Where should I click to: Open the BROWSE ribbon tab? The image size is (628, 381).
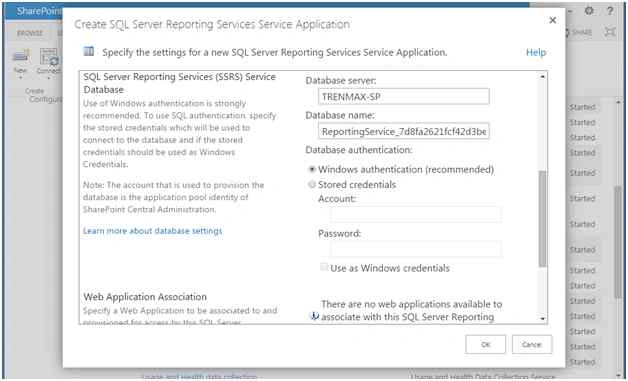[30, 33]
